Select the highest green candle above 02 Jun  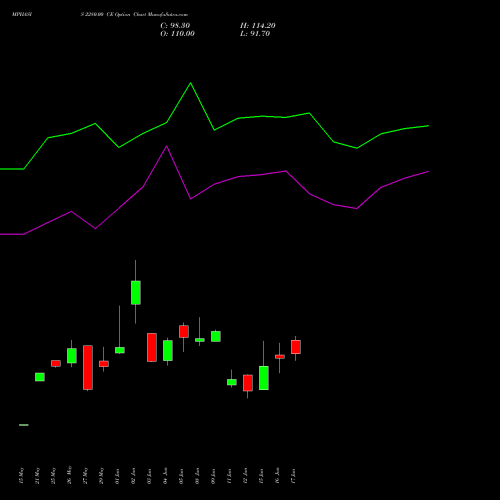click(136, 293)
